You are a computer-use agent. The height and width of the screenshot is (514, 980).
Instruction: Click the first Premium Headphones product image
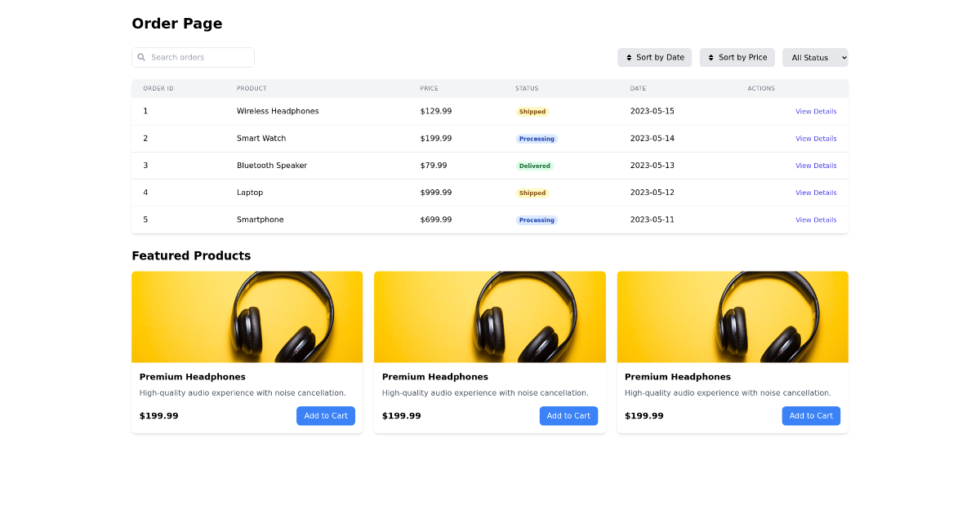(x=247, y=317)
